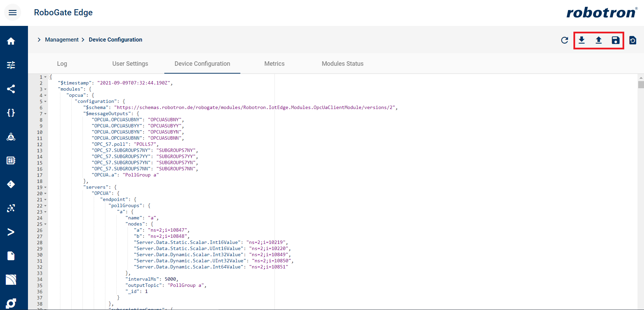Open the scatter transform sidebar icon

click(11, 208)
